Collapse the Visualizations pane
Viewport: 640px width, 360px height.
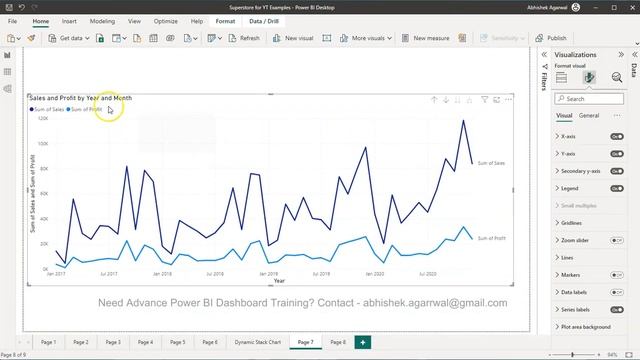pos(621,54)
